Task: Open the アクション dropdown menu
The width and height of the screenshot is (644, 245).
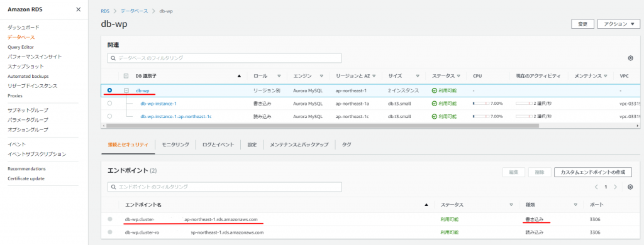Action: [x=619, y=24]
